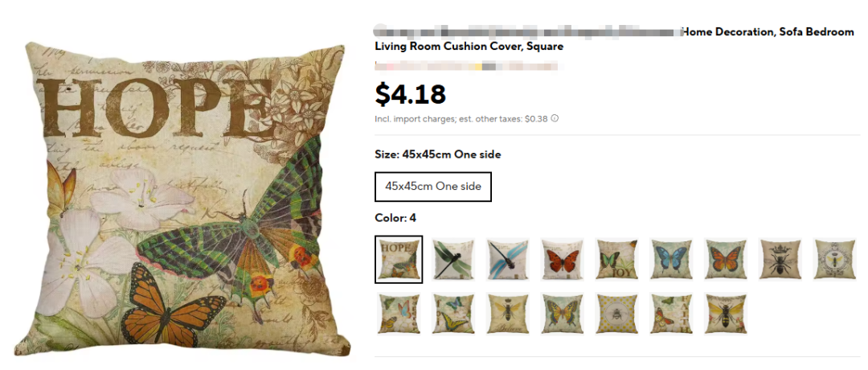868x370 pixels.
Task: Choose the Believe yellow bee pillow swatch
Action: click(508, 314)
